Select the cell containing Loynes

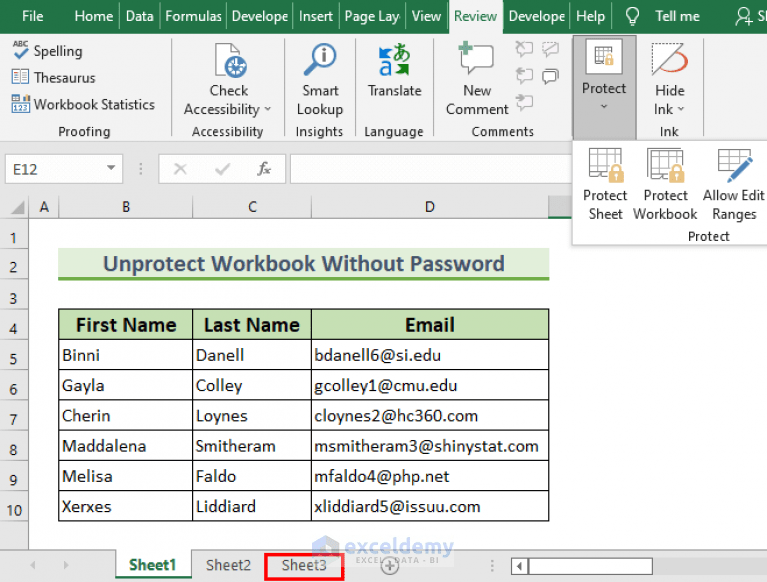point(252,416)
